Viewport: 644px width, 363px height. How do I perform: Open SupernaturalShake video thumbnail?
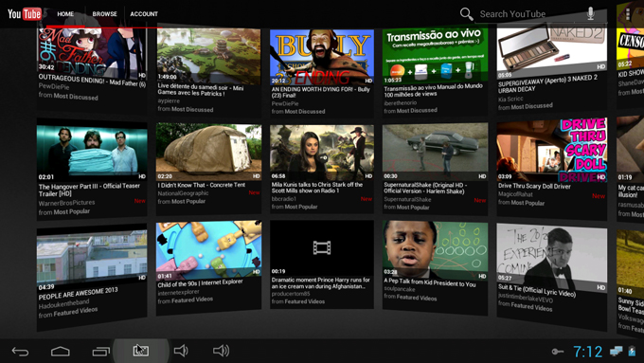(435, 153)
